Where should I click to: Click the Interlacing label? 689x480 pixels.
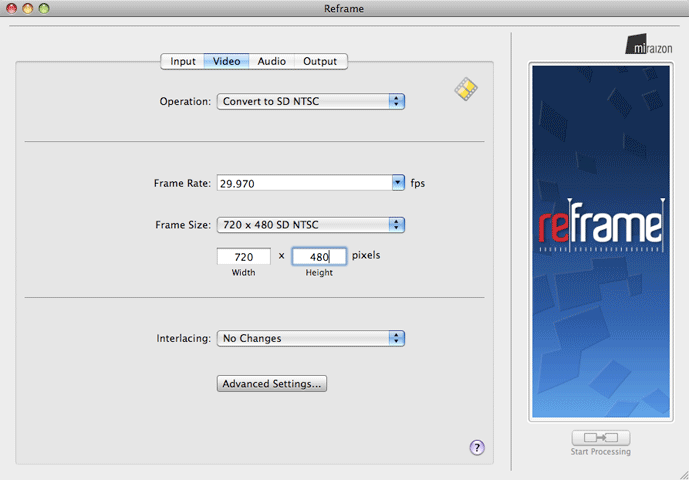tap(184, 338)
